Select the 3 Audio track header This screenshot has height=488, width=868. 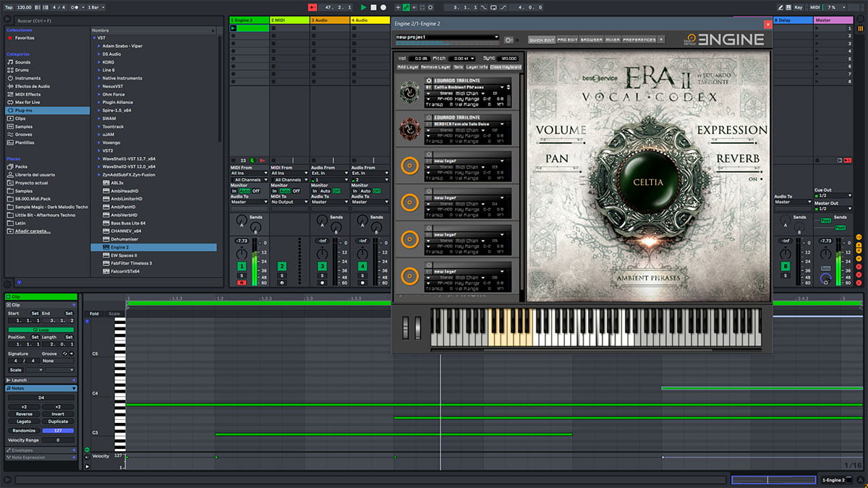tap(330, 20)
